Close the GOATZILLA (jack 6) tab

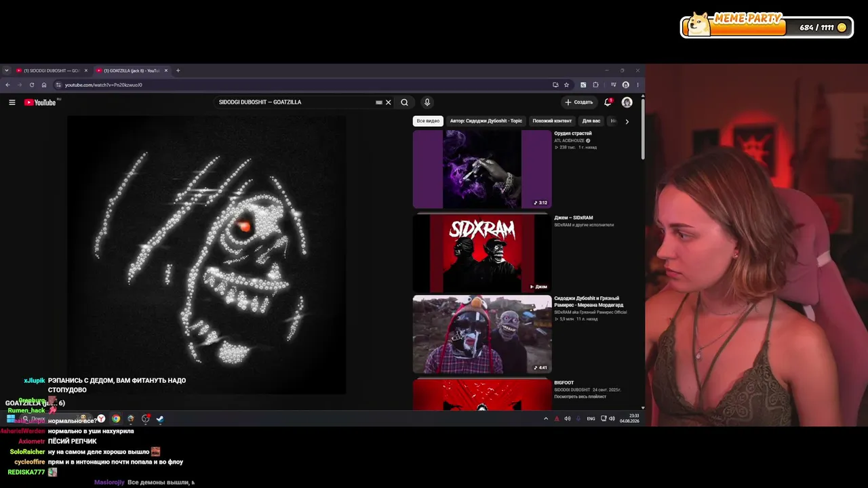click(x=165, y=70)
